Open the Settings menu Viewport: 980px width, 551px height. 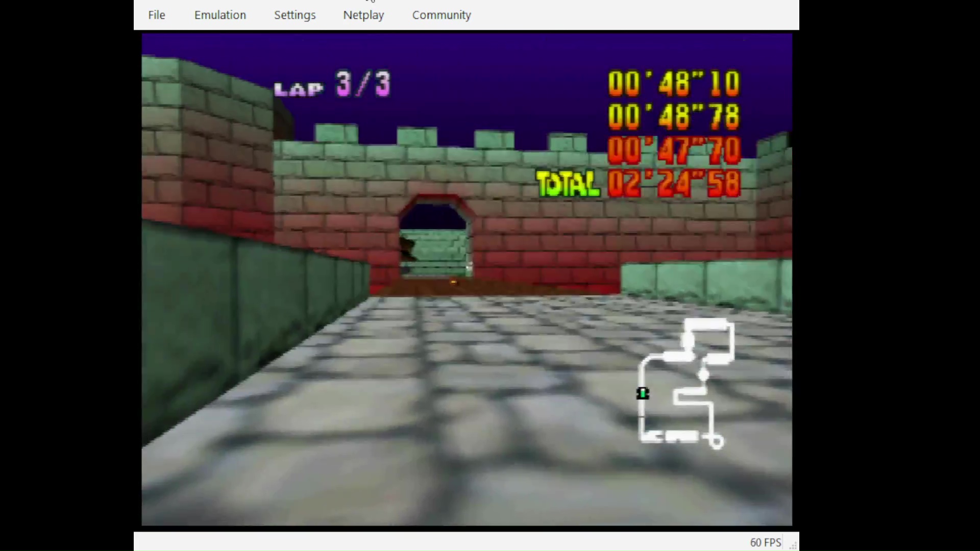295,15
